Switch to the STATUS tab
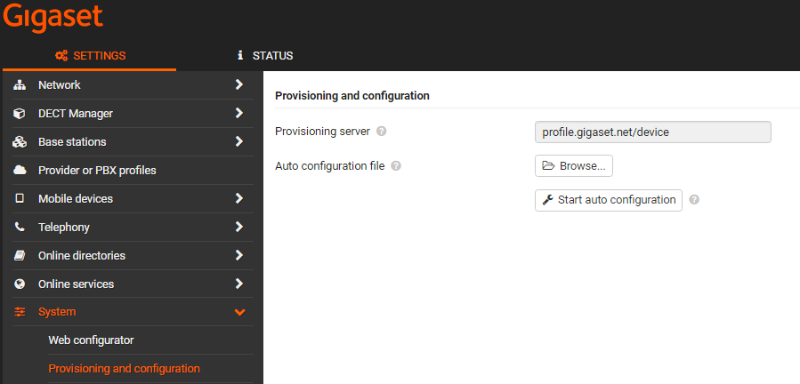Viewport: 800px width, 384px height. click(265, 56)
